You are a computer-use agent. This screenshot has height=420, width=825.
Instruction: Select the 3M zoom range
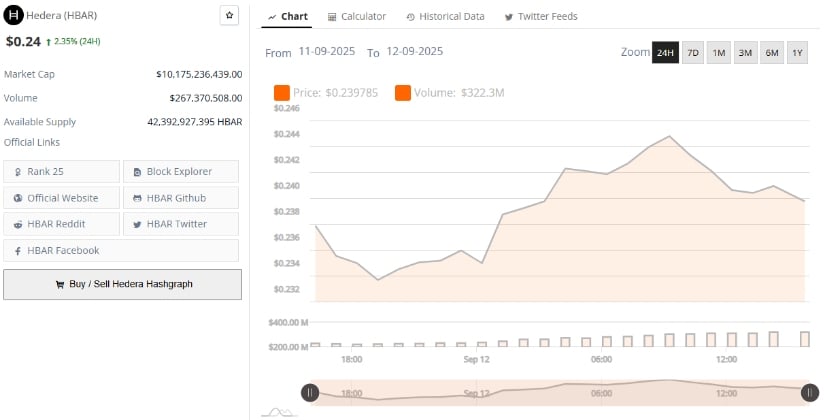[x=745, y=53]
